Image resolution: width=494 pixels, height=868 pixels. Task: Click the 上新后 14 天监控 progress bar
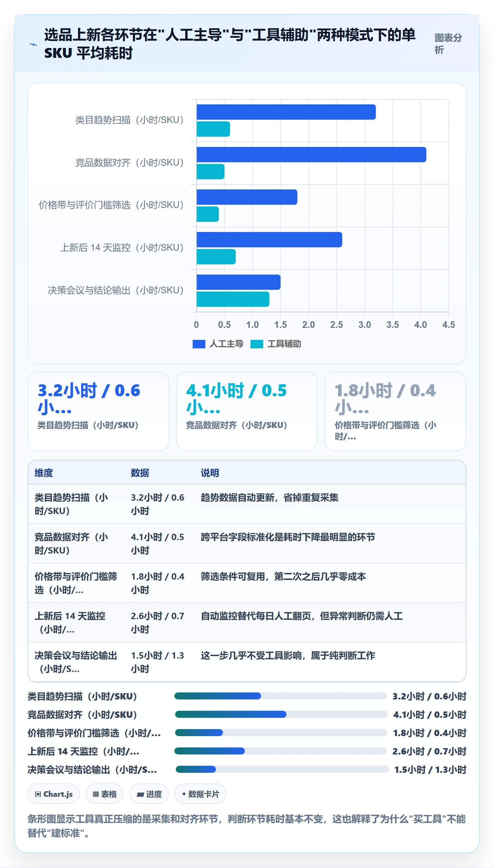281,751
